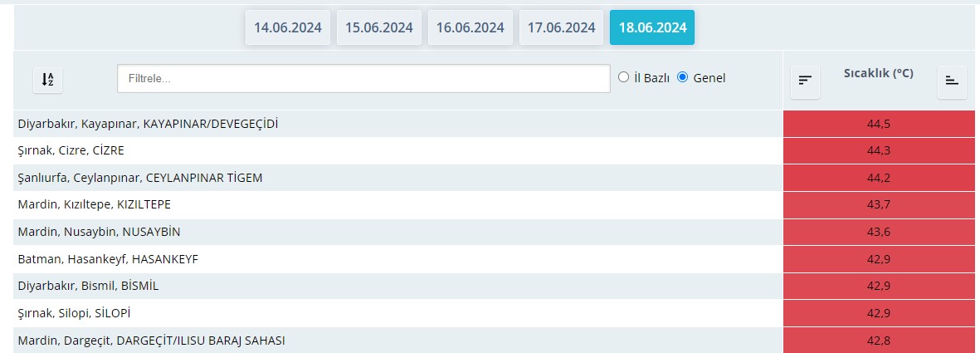Select the Kayapınar/Devegeçidi station row
980x353 pixels.
pyautogui.click(x=148, y=124)
